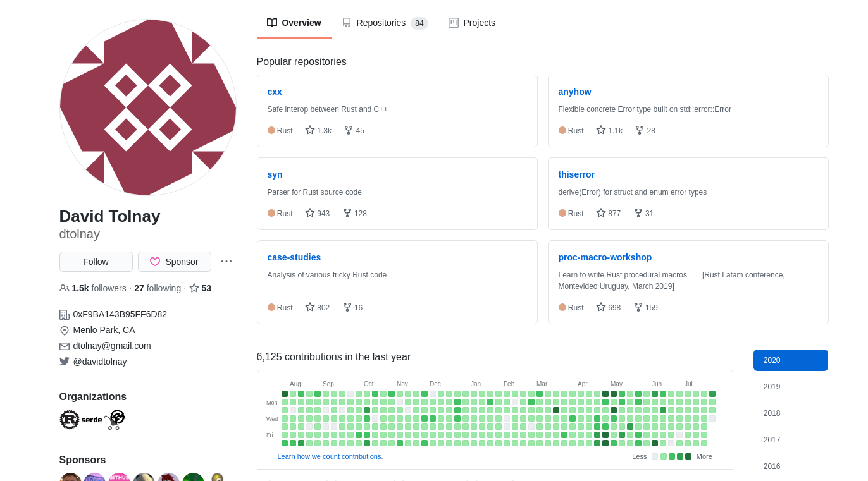
Task: Click the Organizations heading
Action: click(x=93, y=397)
